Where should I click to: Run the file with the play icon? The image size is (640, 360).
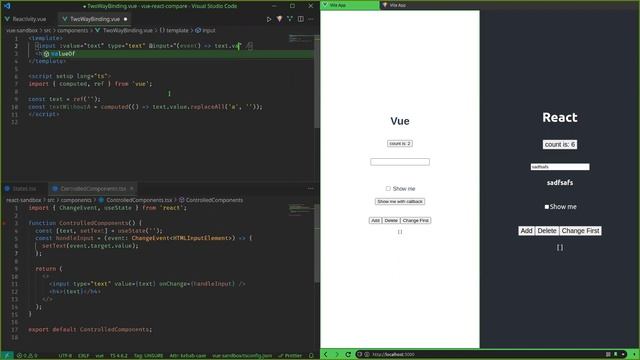[x=269, y=19]
